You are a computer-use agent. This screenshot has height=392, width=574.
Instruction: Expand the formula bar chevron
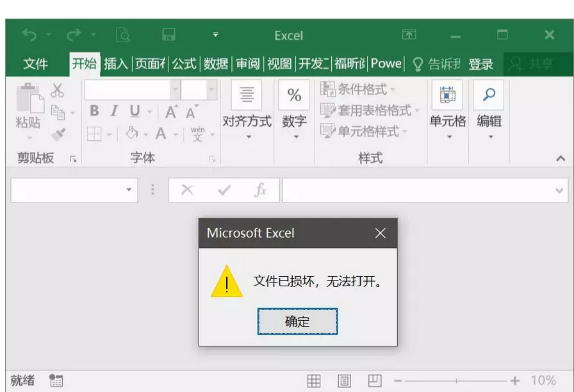(x=559, y=190)
